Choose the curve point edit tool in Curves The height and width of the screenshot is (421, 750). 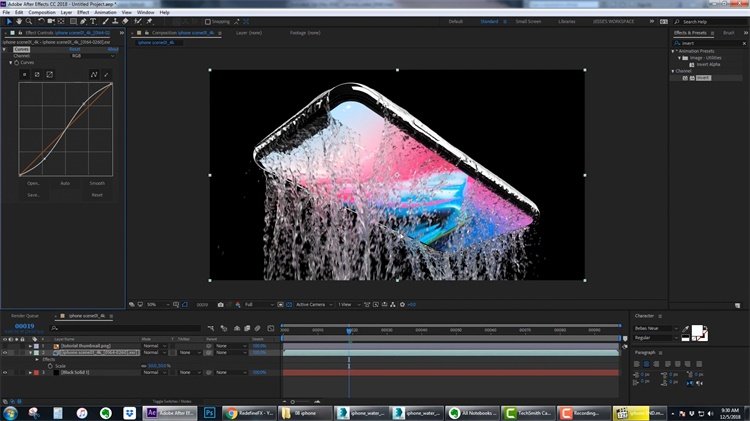coord(94,75)
